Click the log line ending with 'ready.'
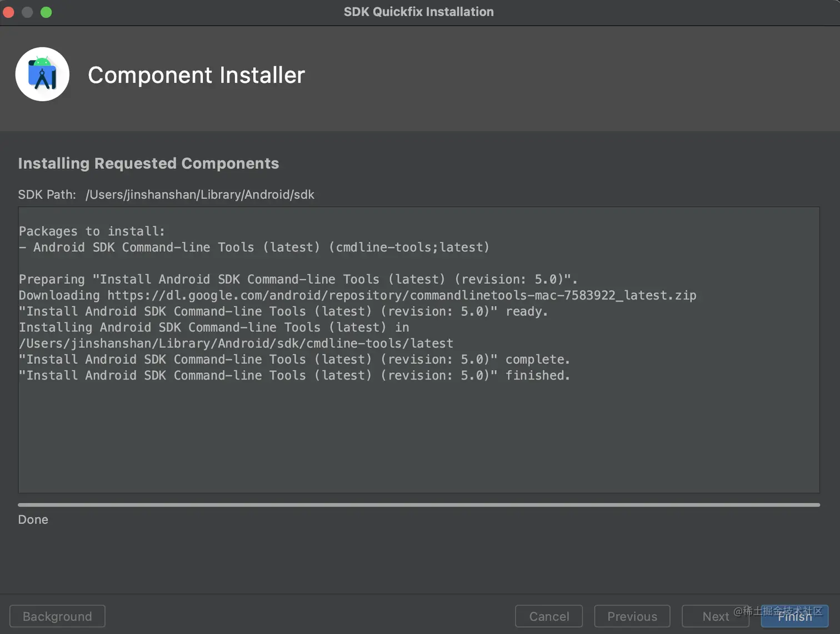This screenshot has width=840, height=634. (x=283, y=311)
